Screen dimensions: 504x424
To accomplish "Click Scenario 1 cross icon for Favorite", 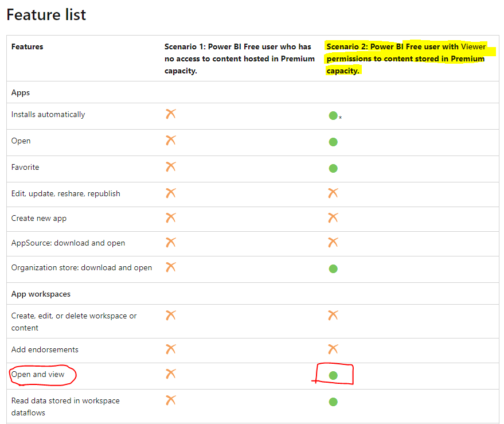I will click(171, 166).
